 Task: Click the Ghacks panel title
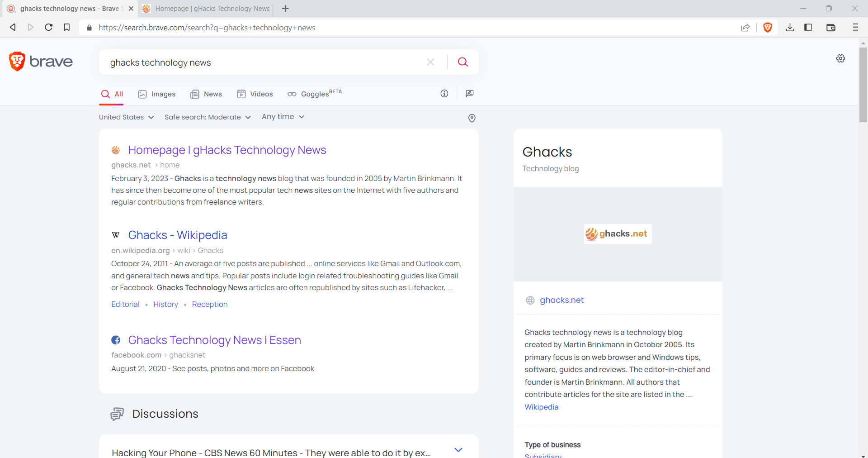pos(547,152)
